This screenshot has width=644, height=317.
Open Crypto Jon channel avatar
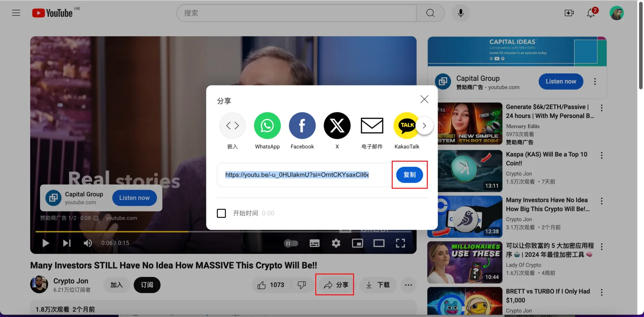[x=39, y=284]
